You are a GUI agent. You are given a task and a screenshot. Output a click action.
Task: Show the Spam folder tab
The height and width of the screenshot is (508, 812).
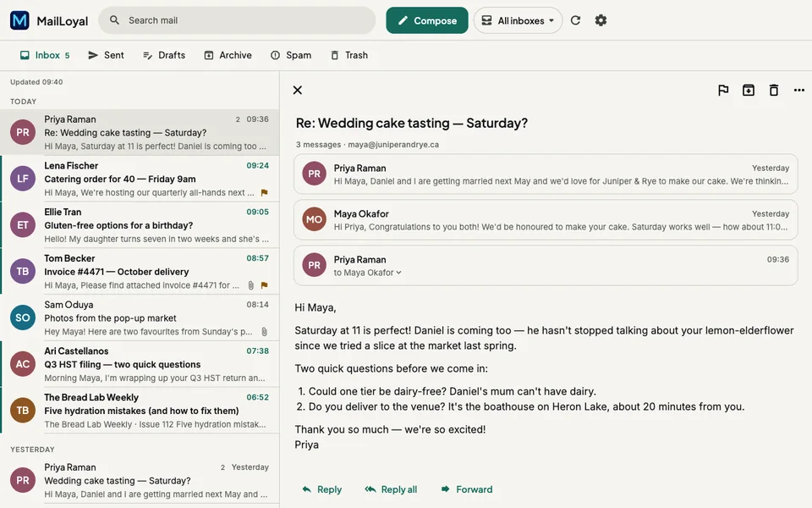(291, 55)
